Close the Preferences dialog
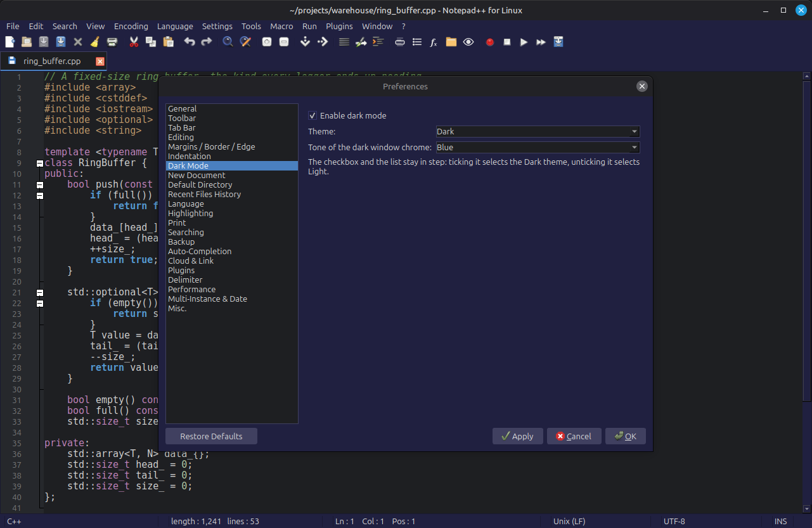The height and width of the screenshot is (528, 812). click(x=642, y=86)
